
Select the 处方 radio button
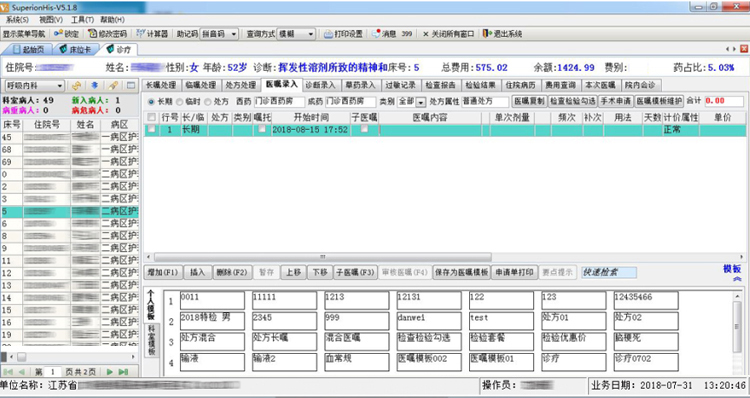click(208, 102)
